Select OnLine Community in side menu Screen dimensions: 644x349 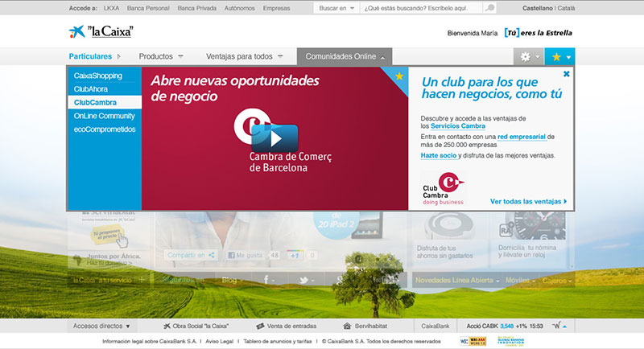tap(105, 116)
